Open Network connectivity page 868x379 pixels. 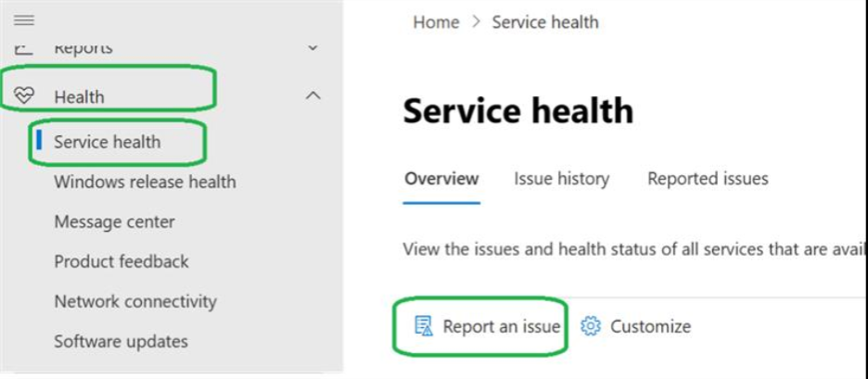(135, 301)
